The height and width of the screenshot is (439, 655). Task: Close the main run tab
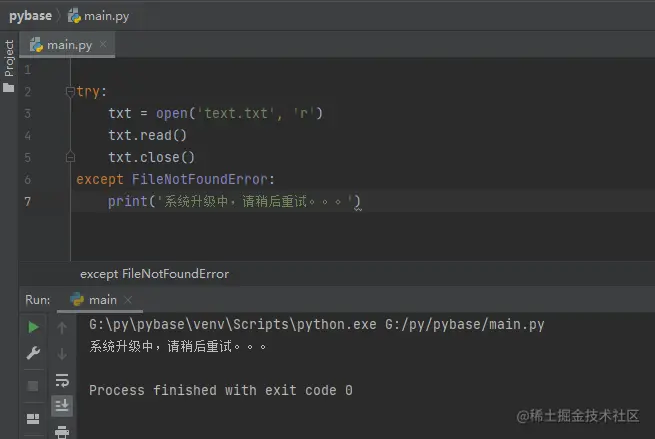click(x=128, y=299)
